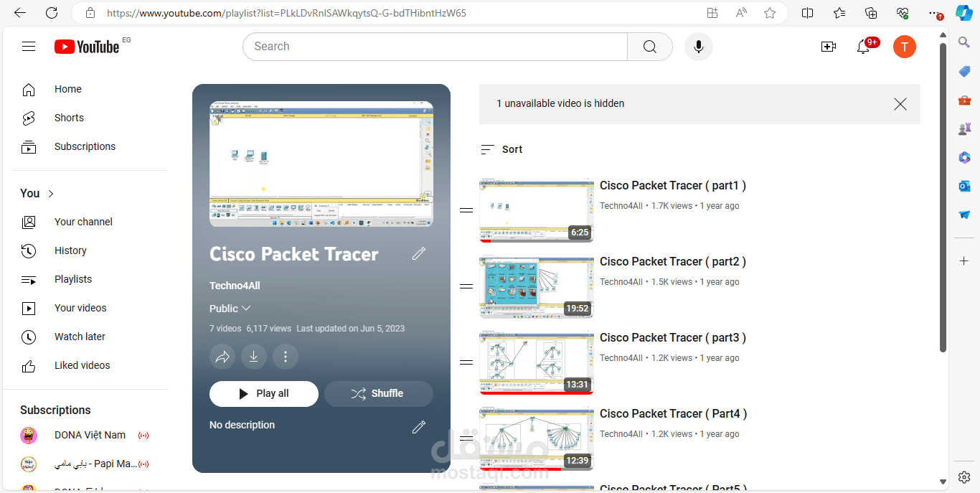
Task: Click drag handle of part3 video
Action: click(466, 362)
